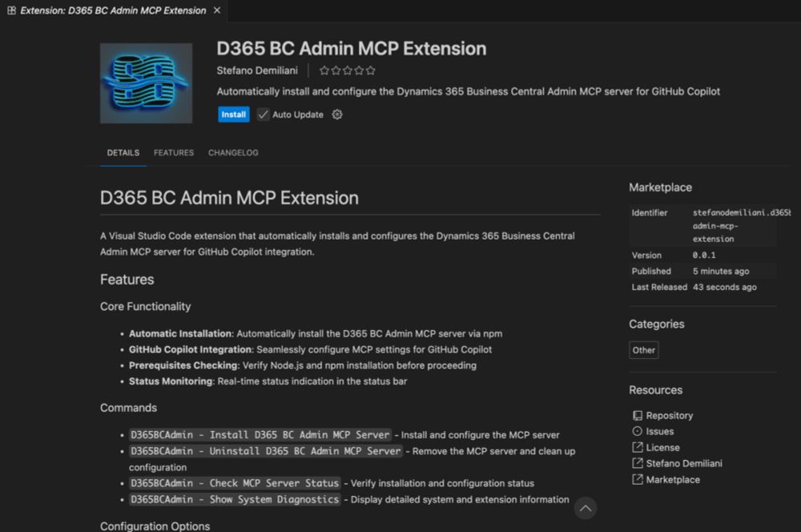801x532 pixels.
Task: Click the Last Released '43 seconds ago' value
Action: coord(724,287)
